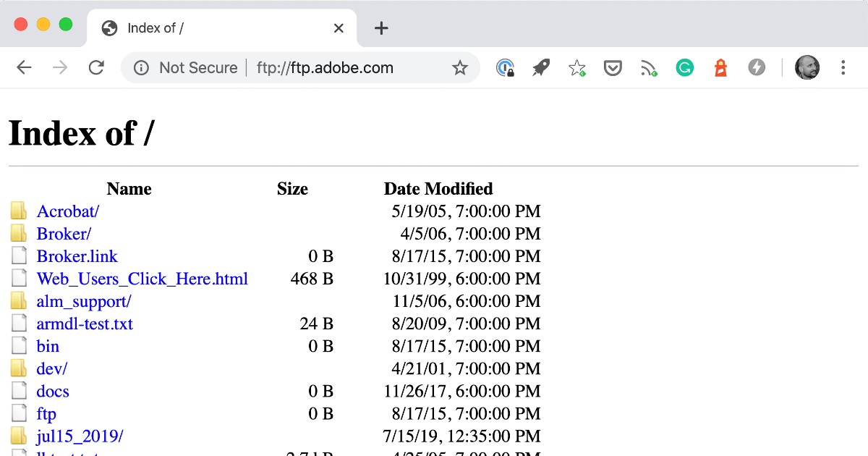Open a new browser tab
868x456 pixels.
coord(381,28)
